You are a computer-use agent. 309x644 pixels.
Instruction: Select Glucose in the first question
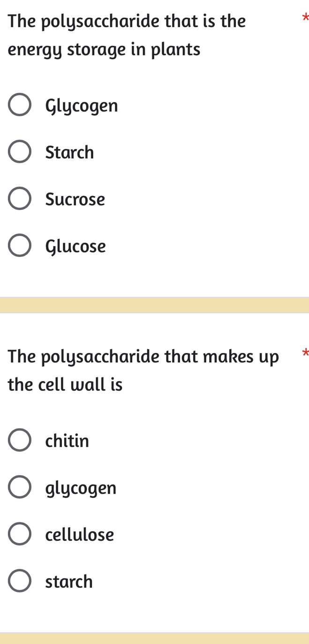coord(20,245)
